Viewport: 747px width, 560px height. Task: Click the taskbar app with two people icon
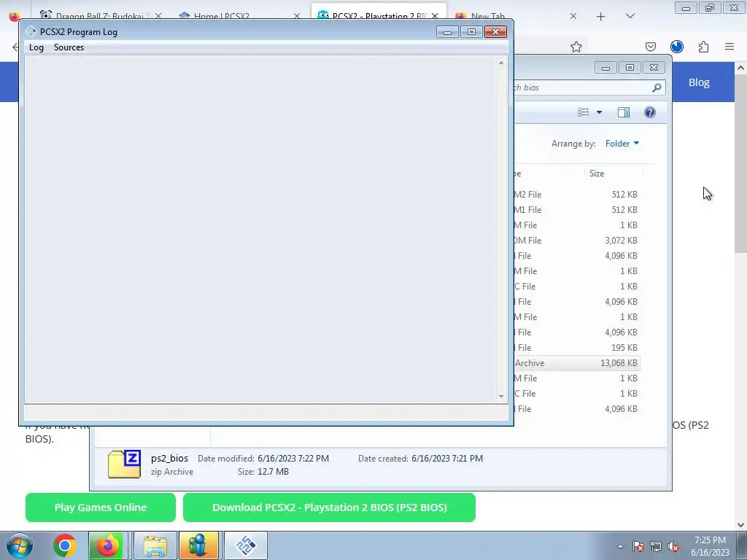click(x=198, y=545)
